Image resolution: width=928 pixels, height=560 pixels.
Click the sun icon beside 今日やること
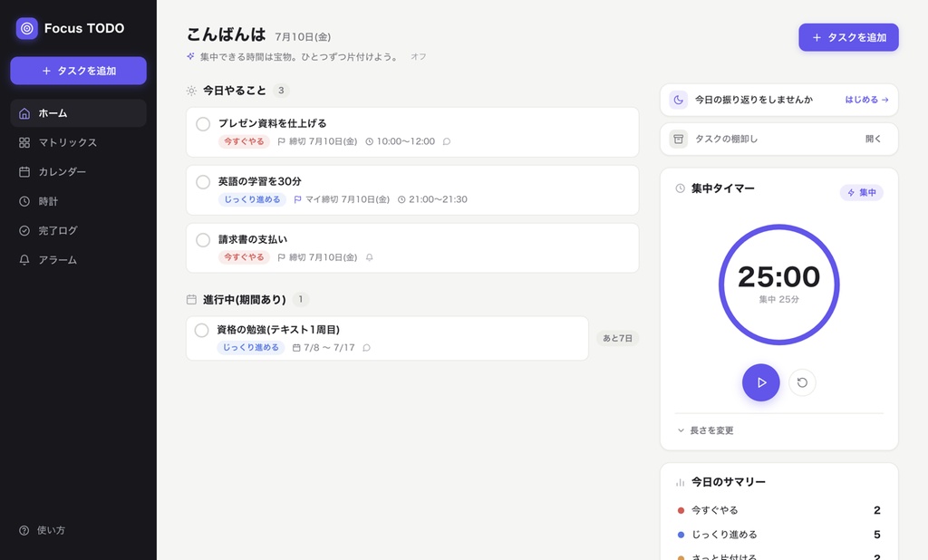tap(191, 91)
